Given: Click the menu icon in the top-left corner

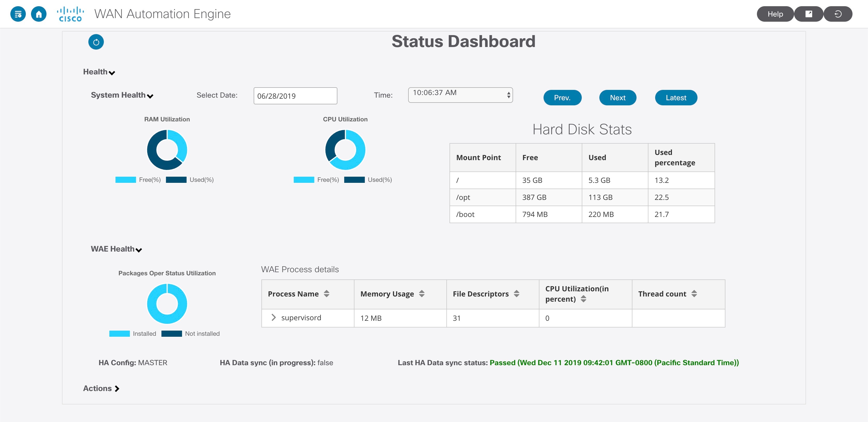Looking at the screenshot, I should coord(18,14).
